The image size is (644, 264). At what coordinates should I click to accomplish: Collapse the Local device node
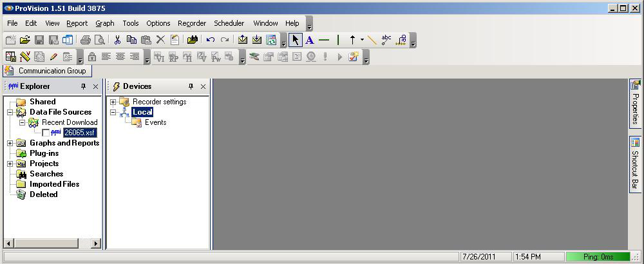113,112
